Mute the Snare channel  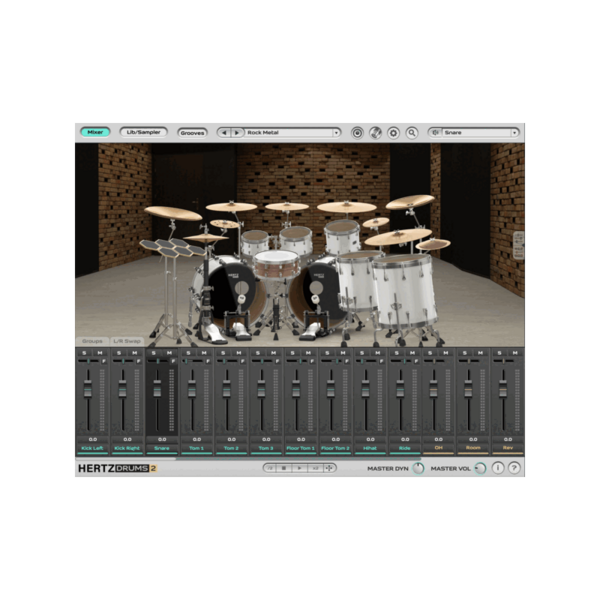[170, 353]
